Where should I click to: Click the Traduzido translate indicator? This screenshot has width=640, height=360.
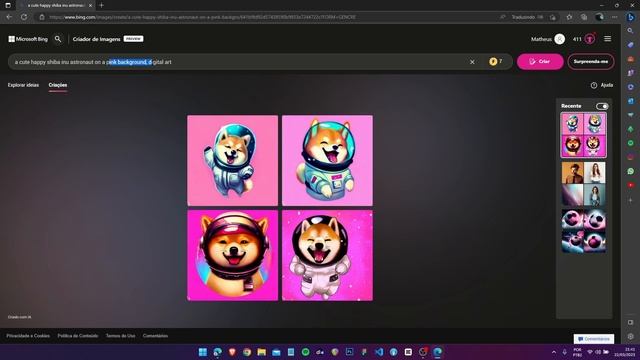pyautogui.click(x=527, y=17)
